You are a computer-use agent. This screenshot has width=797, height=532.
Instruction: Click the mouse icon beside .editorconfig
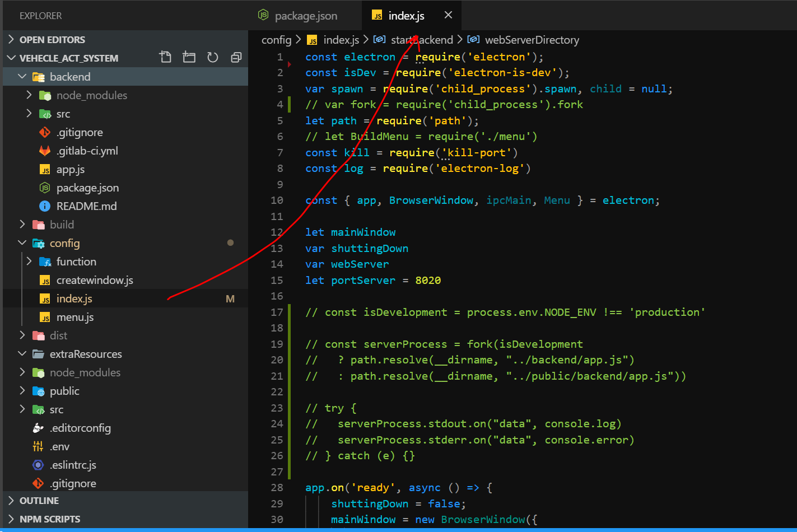[x=38, y=428]
